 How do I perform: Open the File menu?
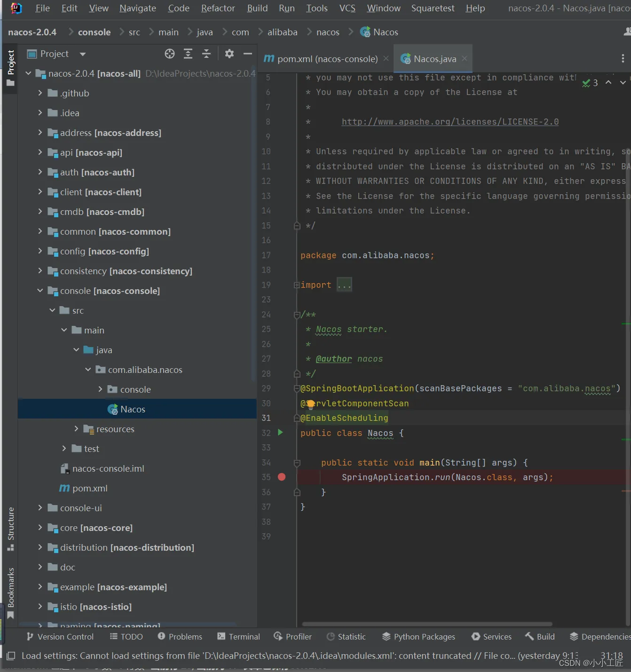pos(42,8)
